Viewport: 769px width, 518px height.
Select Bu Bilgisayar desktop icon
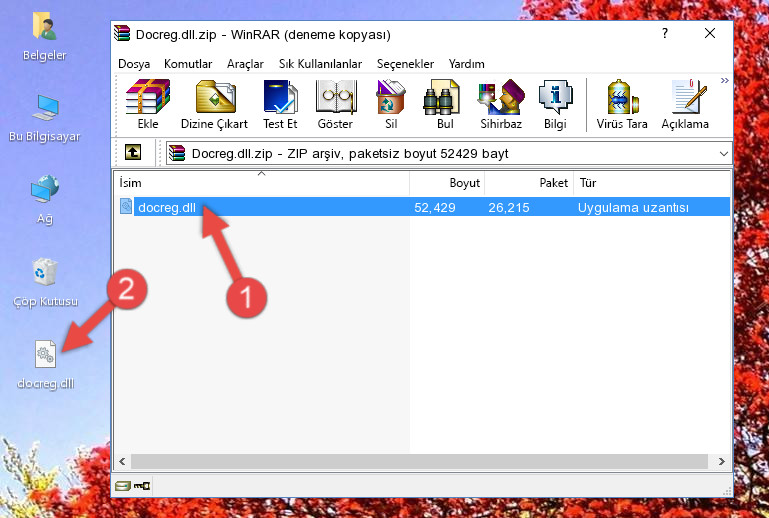45,118
